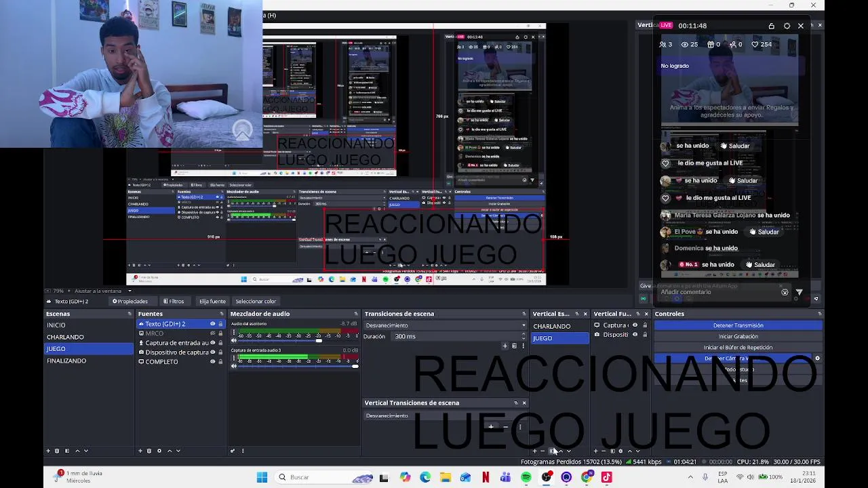This screenshot has height=488, width=868.
Task: Add a new scene in Escenas panel
Action: (48, 451)
